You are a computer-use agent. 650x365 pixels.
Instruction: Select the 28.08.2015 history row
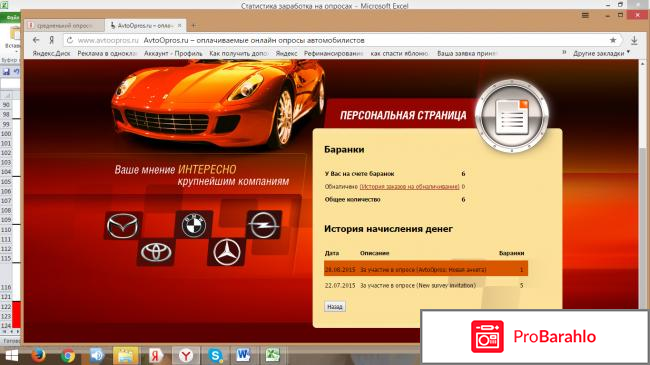click(426, 269)
